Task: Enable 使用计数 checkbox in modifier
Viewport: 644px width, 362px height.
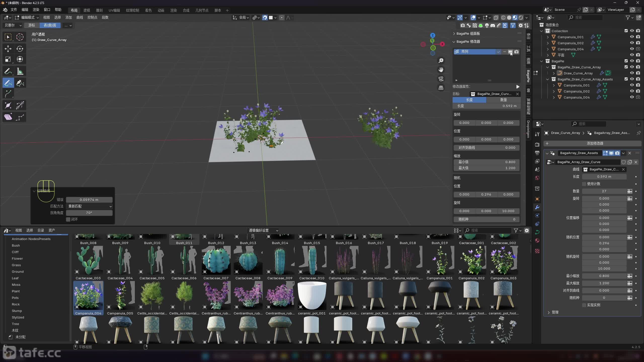Action: (584, 184)
